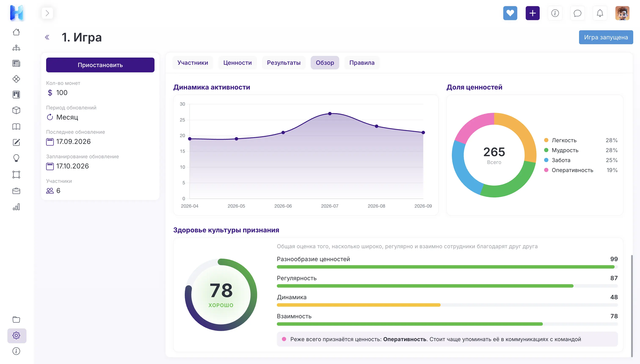Open the lightbulb ideas icon
Image resolution: width=640 pixels, height=364 pixels.
click(x=16, y=158)
